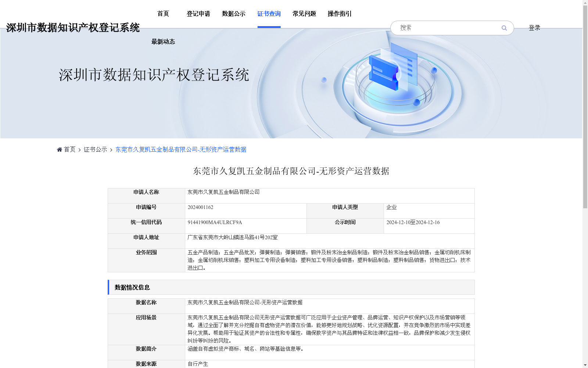Click the banner document illustration
The width and height of the screenshot is (588, 368).
tap(394, 67)
